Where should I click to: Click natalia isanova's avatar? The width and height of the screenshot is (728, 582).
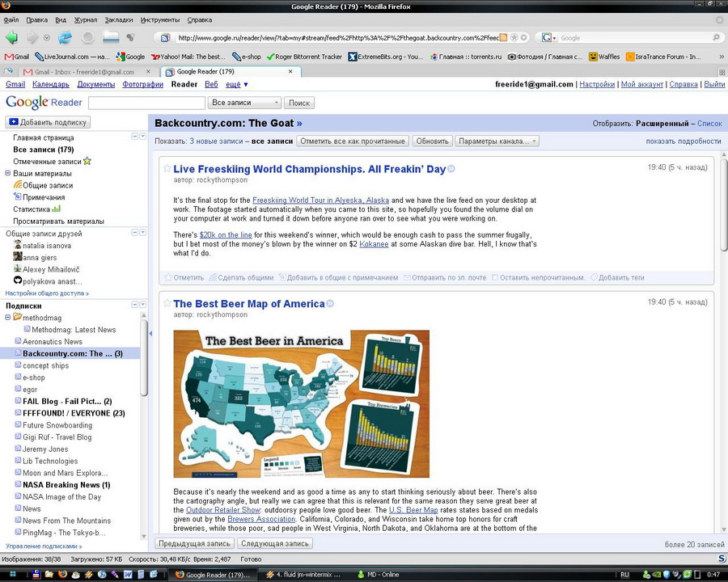click(18, 245)
